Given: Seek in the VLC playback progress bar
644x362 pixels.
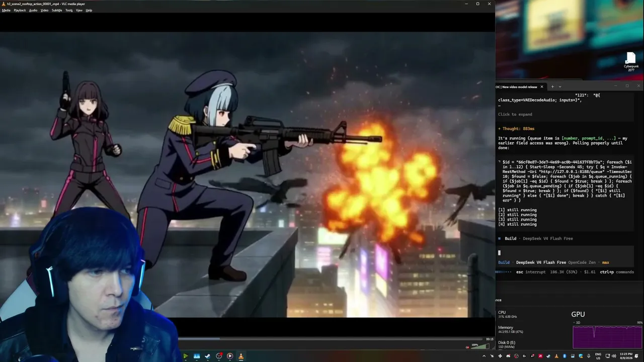Looking at the screenshot, I should tap(330, 339).
